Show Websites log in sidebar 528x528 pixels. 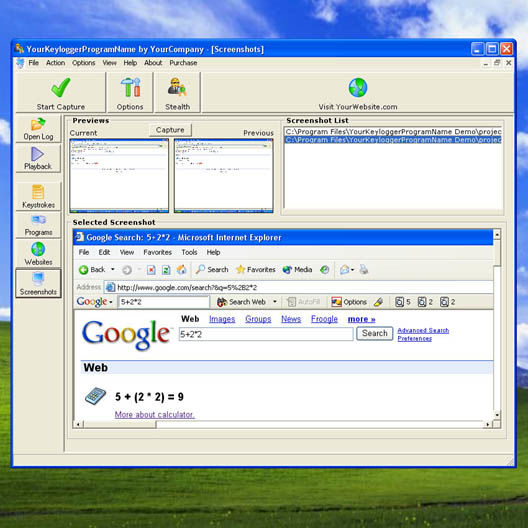pos(38,254)
